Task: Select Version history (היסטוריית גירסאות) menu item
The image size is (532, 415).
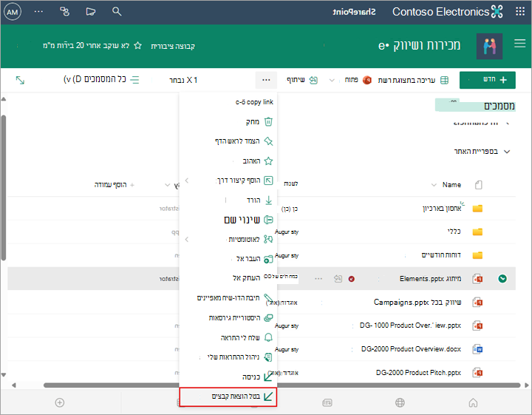Action: pyautogui.click(x=228, y=318)
